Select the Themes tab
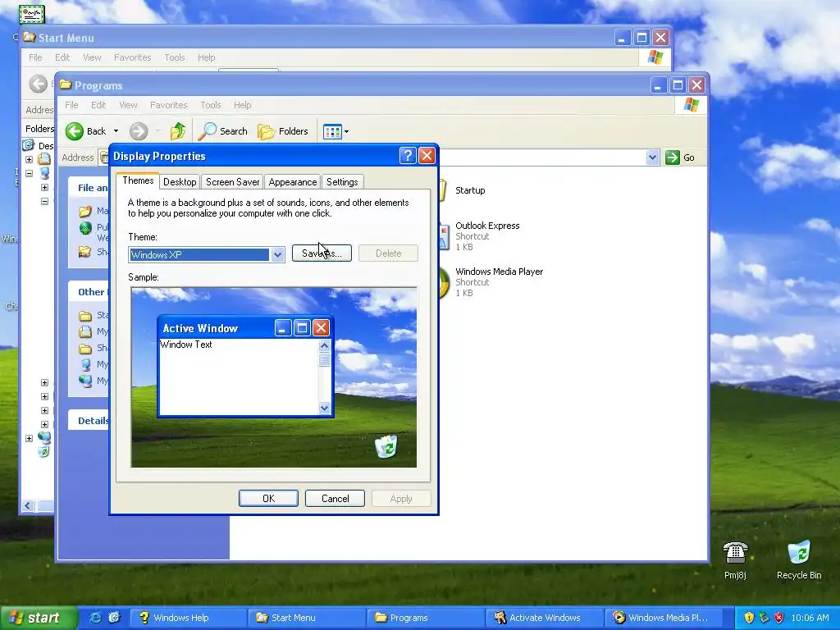This screenshot has width=840, height=630. [138, 180]
